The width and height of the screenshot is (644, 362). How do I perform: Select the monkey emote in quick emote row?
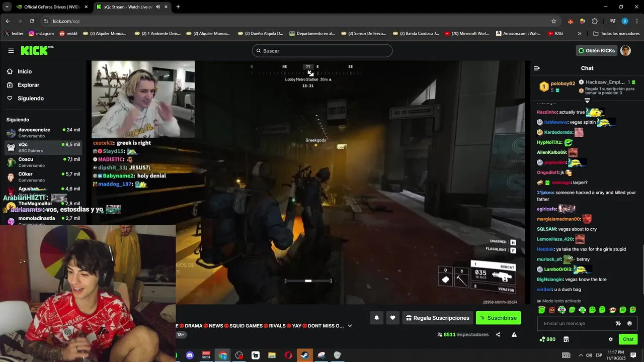click(613, 310)
